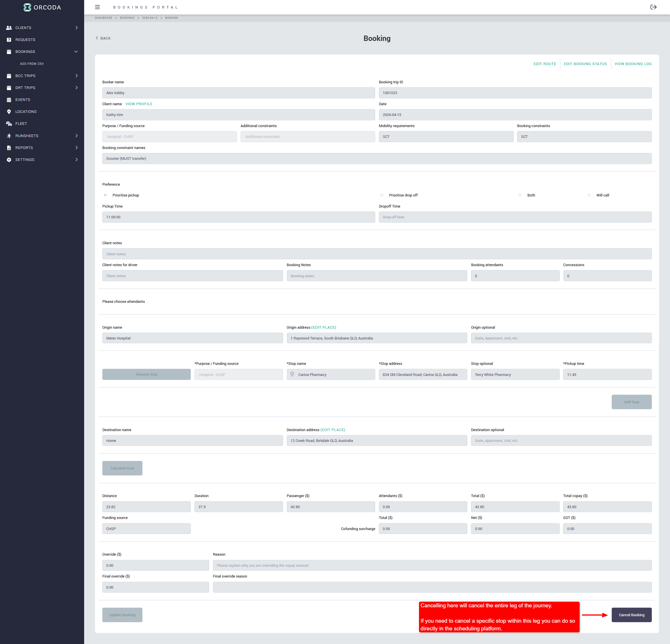Screen dimensions: 670x644
Task: Click the Booking Notes input field
Action: (377, 276)
